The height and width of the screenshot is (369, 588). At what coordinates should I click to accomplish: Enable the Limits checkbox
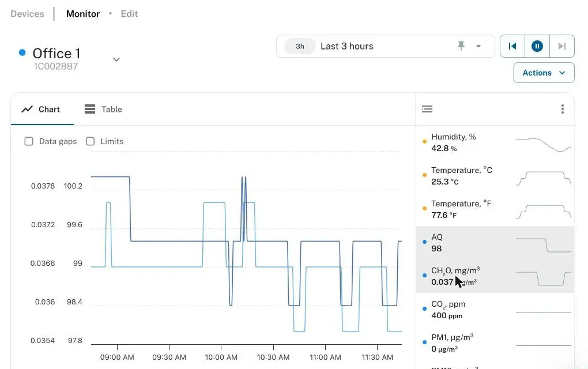point(91,141)
